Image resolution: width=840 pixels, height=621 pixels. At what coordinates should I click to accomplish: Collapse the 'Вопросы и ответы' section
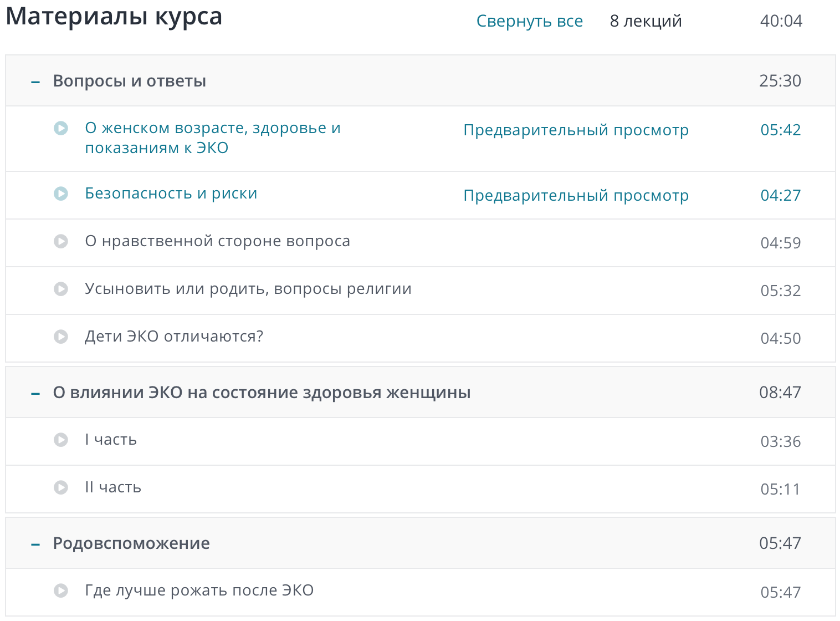(x=35, y=82)
